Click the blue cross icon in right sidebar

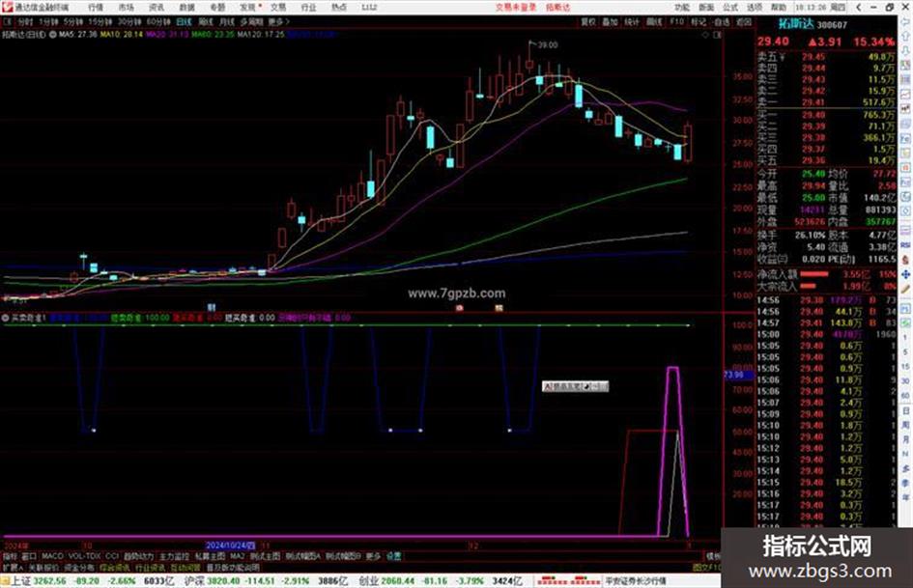(x=905, y=274)
